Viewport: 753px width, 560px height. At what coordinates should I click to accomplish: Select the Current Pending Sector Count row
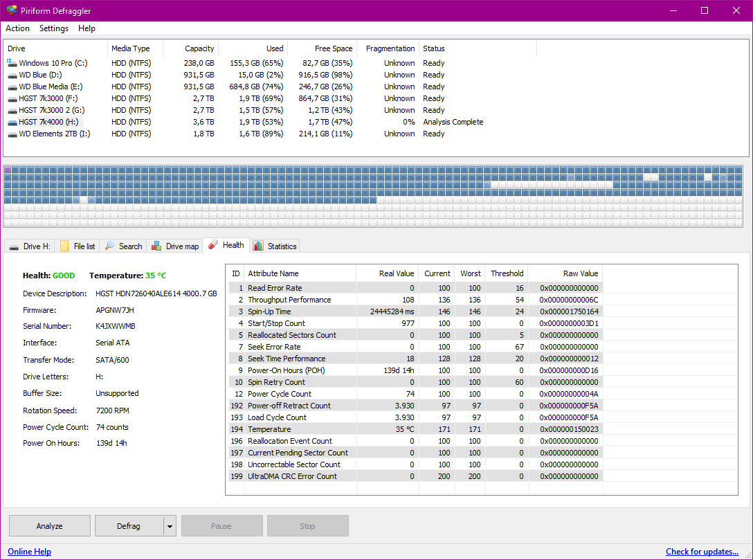pyautogui.click(x=415, y=453)
